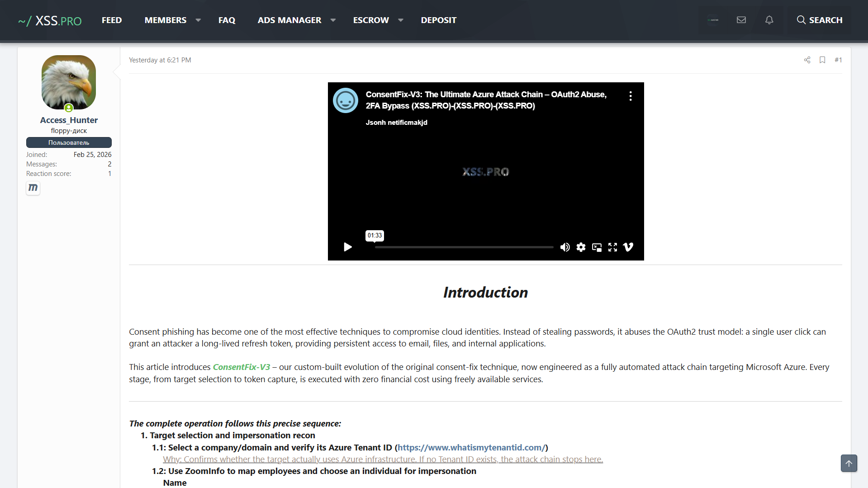View Access_Hunter's profile
The height and width of the screenshot is (488, 868).
[x=68, y=120]
